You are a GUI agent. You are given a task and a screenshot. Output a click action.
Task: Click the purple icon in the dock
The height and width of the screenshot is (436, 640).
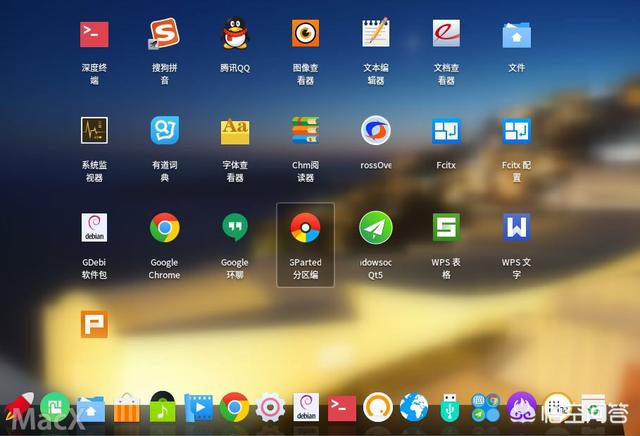521,407
